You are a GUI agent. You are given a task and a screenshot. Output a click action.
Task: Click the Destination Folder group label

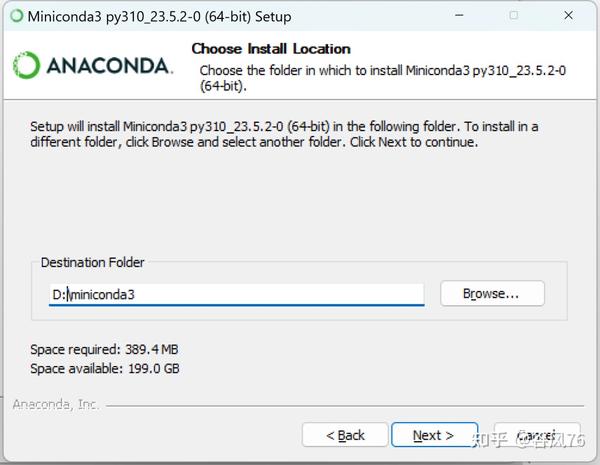point(93,263)
